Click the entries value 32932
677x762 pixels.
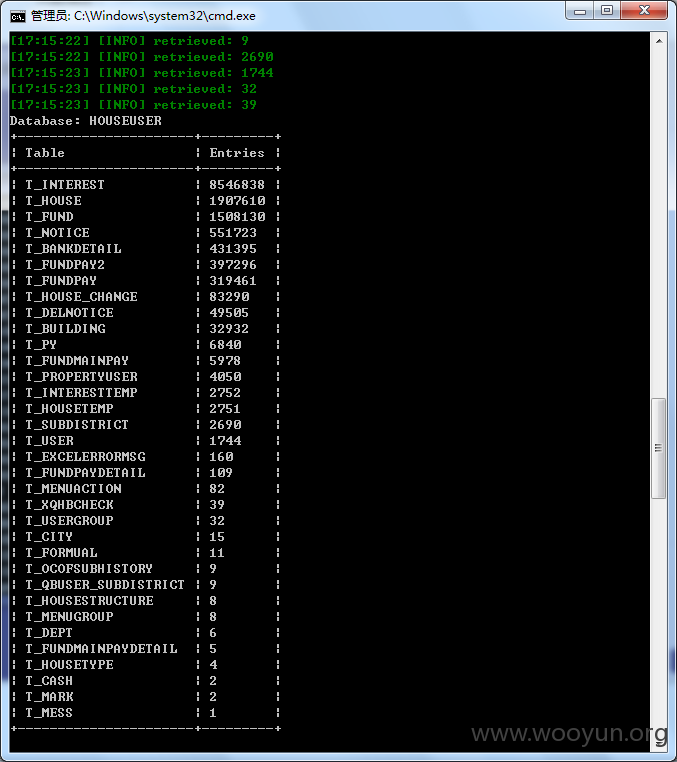tap(229, 329)
